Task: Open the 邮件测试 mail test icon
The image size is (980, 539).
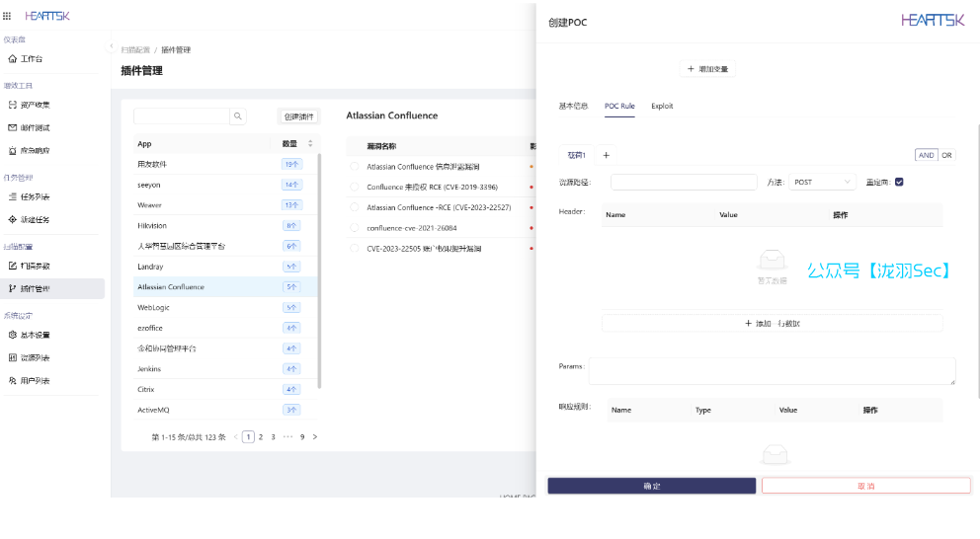Action: point(13,127)
